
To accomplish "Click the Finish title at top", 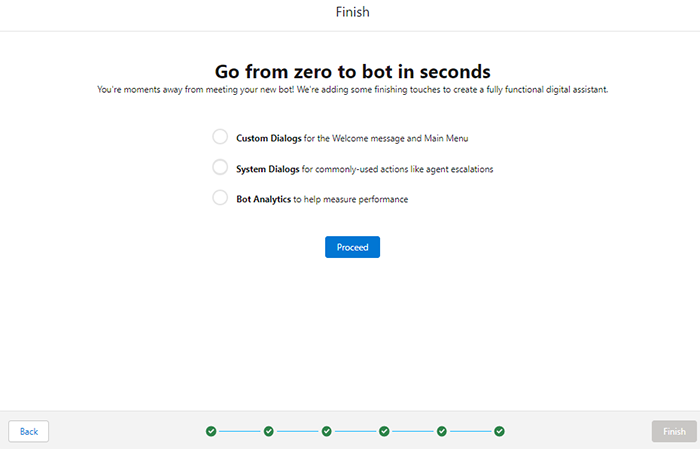I will (352, 13).
